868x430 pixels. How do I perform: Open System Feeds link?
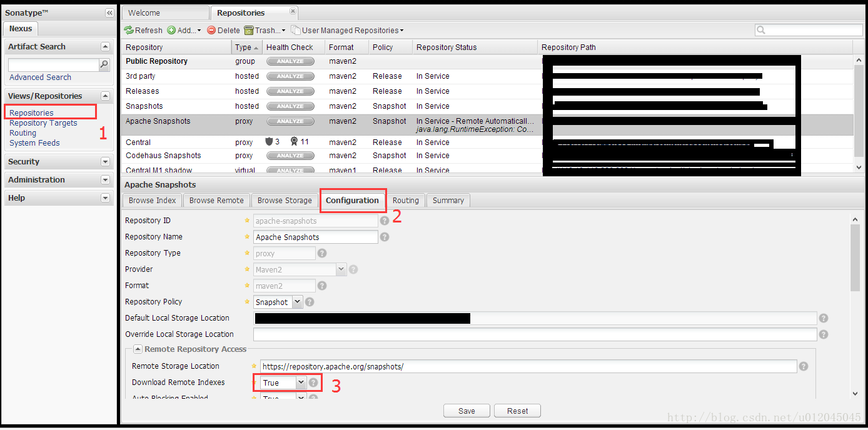click(x=34, y=143)
